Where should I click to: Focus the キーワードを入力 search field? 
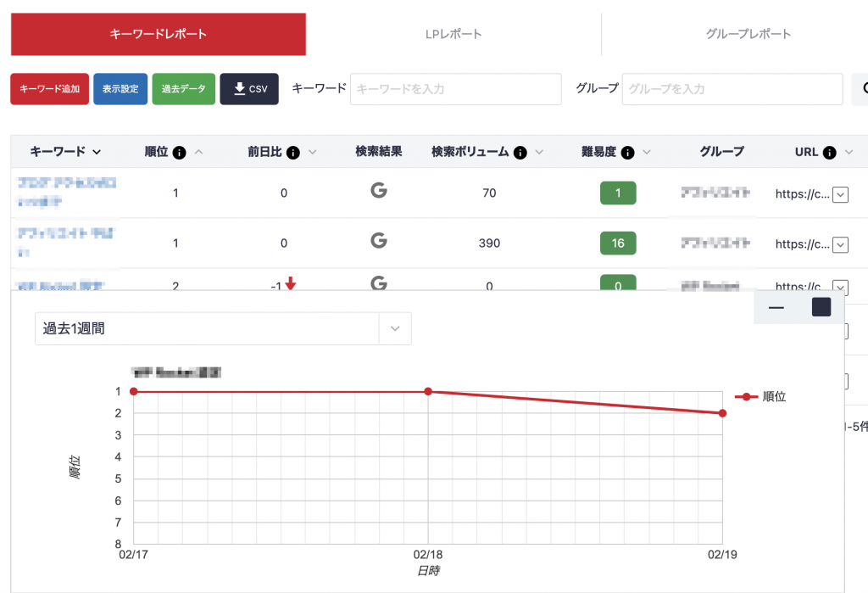(455, 89)
